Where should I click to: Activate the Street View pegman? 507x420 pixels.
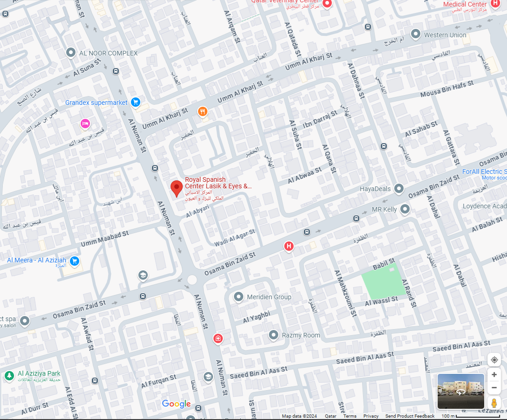(494, 403)
